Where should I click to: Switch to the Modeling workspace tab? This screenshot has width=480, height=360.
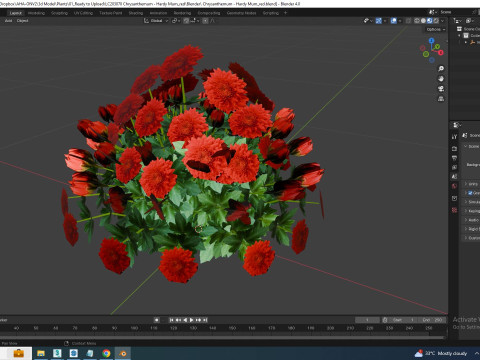36,13
